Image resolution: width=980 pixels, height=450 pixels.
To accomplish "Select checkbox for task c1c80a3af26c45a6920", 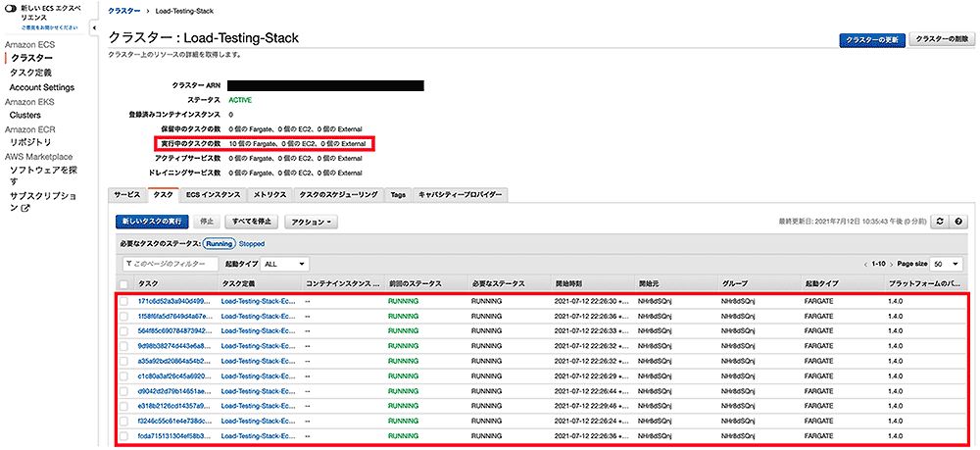I will click(x=123, y=376).
